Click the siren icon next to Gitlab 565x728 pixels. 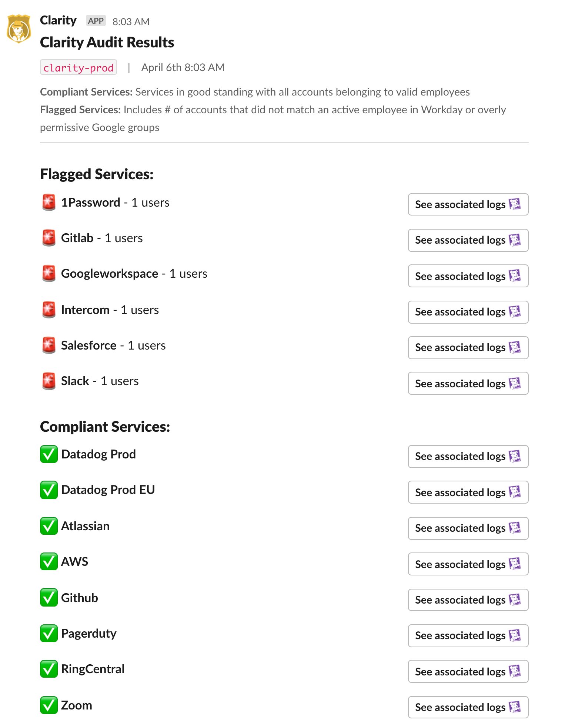click(49, 238)
